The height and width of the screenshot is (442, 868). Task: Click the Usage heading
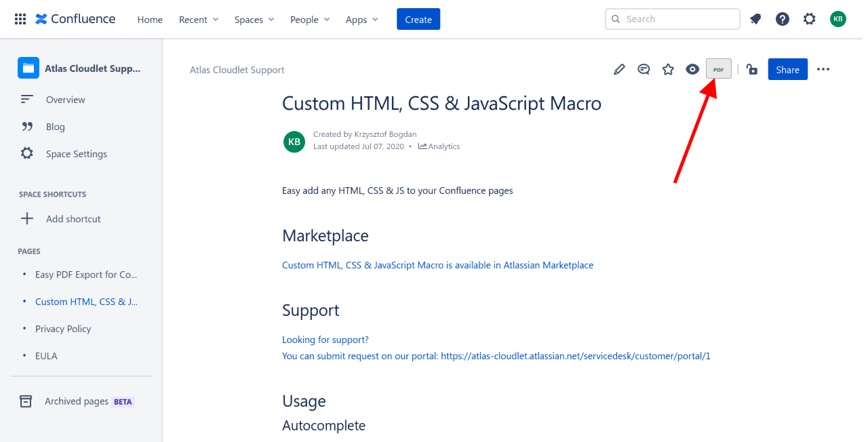[x=304, y=401]
